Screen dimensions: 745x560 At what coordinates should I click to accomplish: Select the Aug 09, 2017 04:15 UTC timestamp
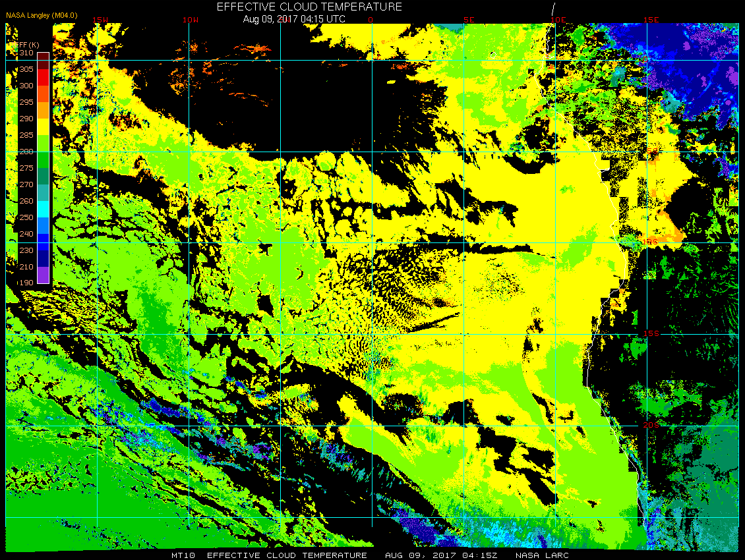(x=294, y=19)
